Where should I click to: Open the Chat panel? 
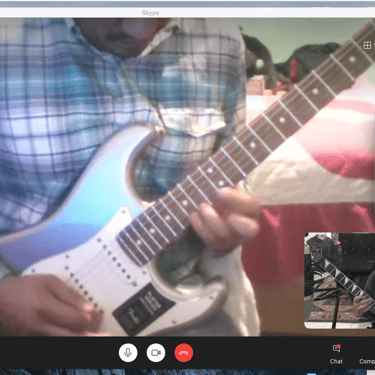tap(336, 354)
